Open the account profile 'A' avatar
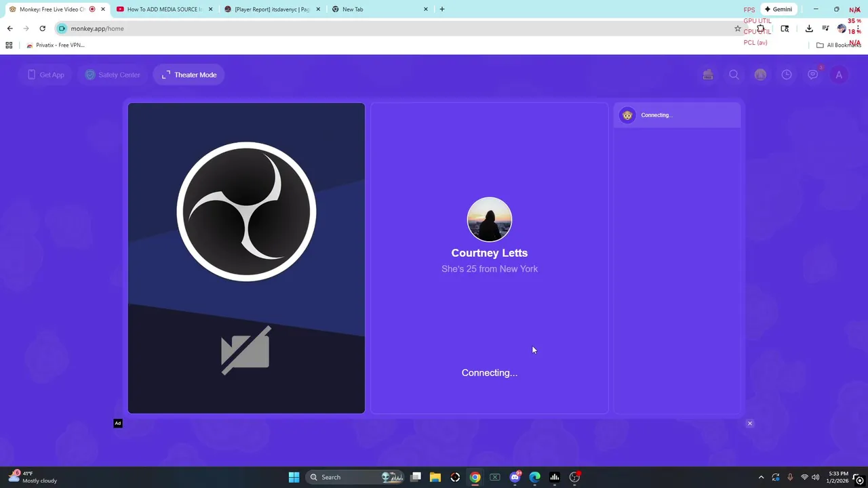Image resolution: width=868 pixels, height=488 pixels. click(839, 75)
